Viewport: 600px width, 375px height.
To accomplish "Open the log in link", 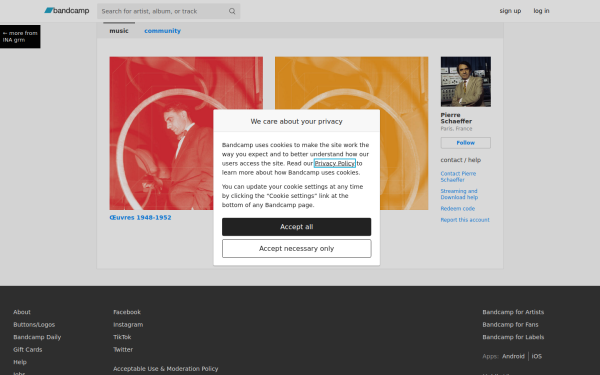I will click(x=541, y=11).
